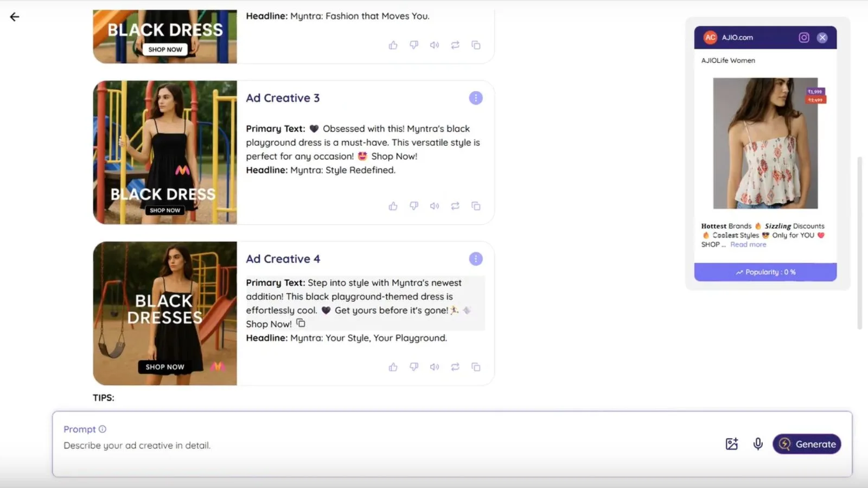Select Ad Creative 4 primary text block
868x488 pixels.
click(x=365, y=303)
